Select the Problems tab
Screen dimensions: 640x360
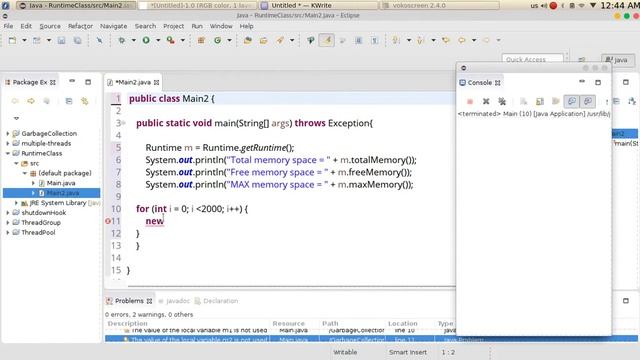tap(129, 301)
